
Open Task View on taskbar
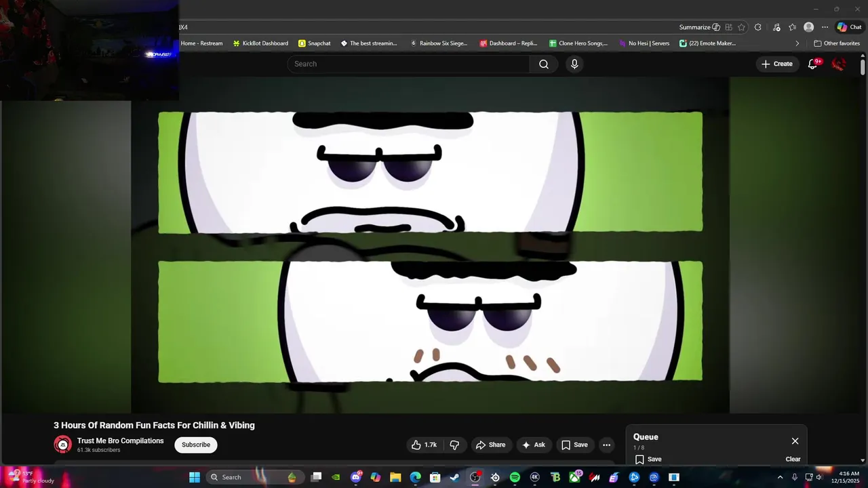[316, 477]
